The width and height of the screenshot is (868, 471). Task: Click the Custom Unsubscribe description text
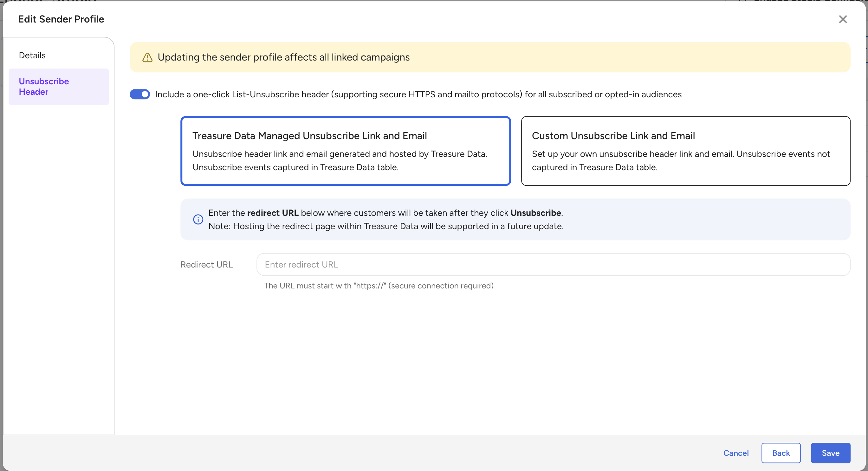(681, 160)
